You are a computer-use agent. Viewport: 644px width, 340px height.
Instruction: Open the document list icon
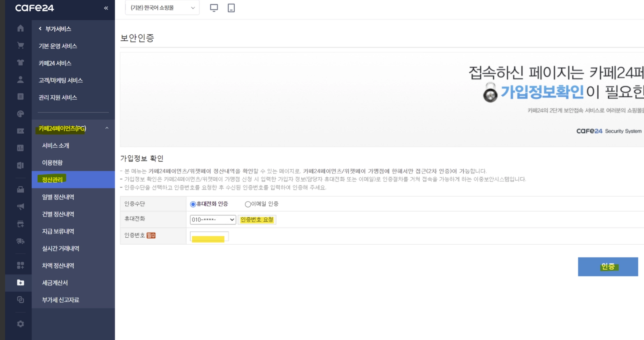coord(20,97)
